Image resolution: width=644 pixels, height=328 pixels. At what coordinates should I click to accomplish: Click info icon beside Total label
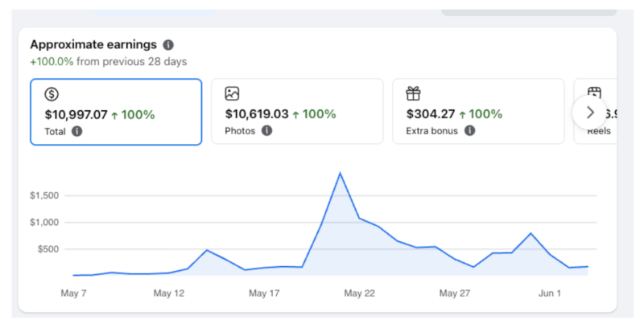76,131
